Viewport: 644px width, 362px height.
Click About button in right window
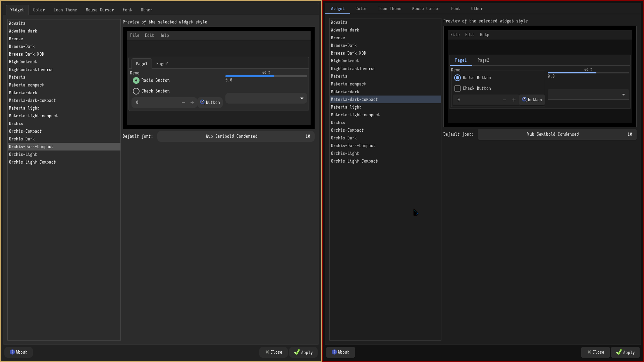340,352
